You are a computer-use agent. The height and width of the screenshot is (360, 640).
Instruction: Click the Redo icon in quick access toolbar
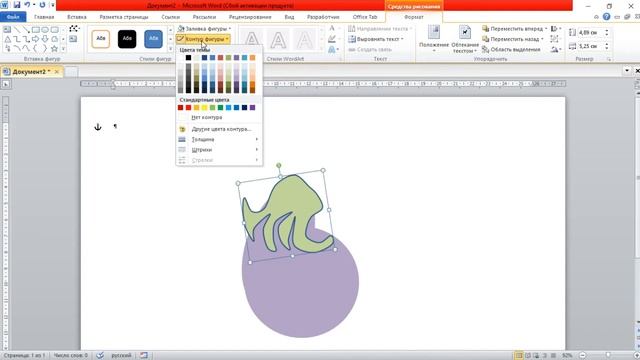coord(42,5)
